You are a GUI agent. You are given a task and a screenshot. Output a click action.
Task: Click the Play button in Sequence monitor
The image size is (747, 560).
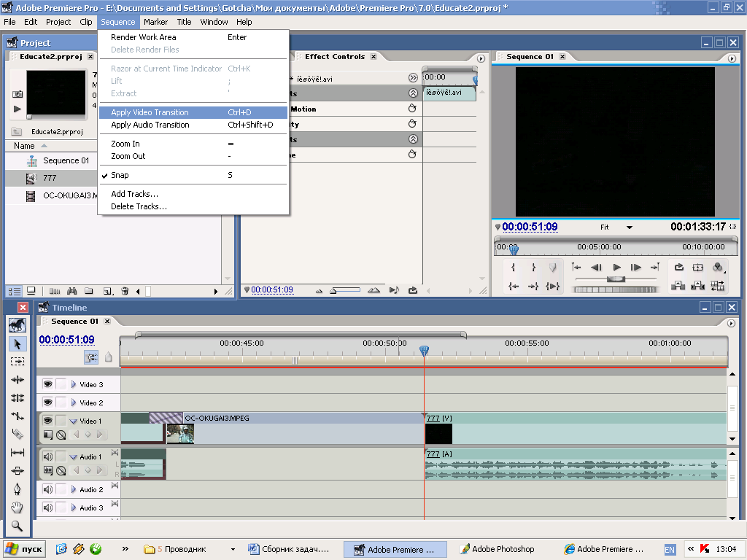(616, 267)
